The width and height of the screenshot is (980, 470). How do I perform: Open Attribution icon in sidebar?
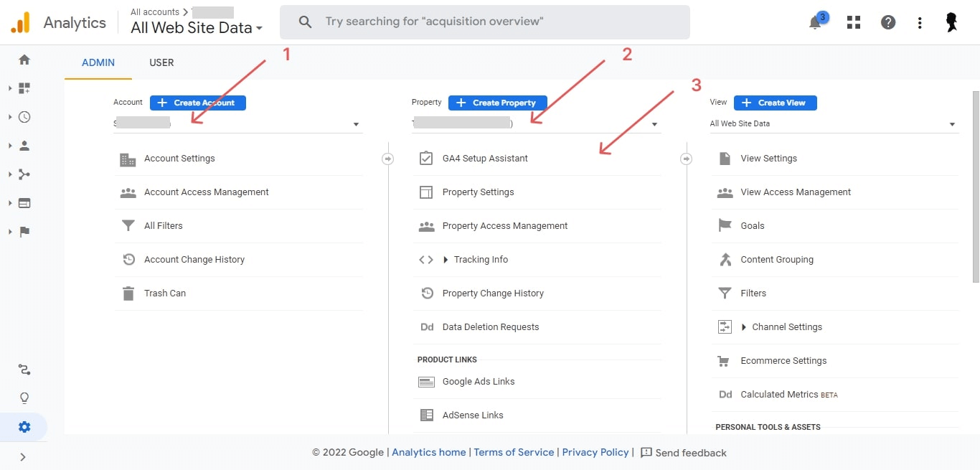point(24,370)
